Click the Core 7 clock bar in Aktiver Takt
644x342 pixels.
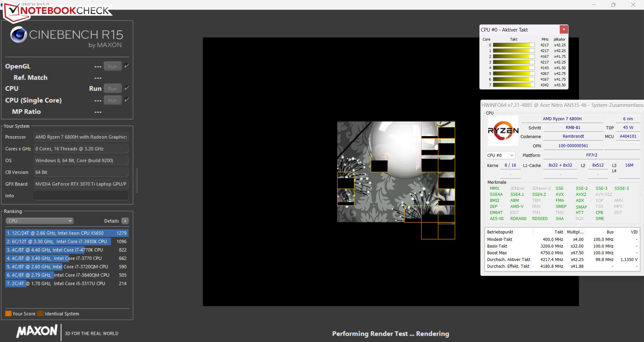point(514,85)
